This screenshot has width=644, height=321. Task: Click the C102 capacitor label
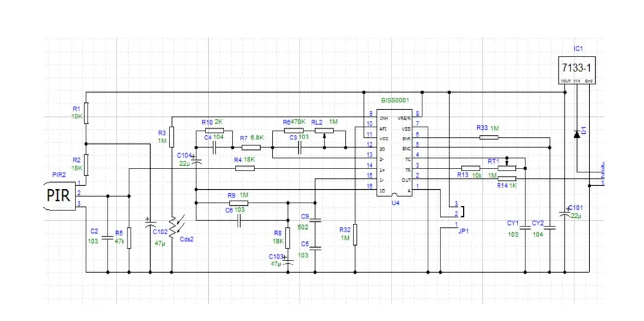(x=160, y=232)
